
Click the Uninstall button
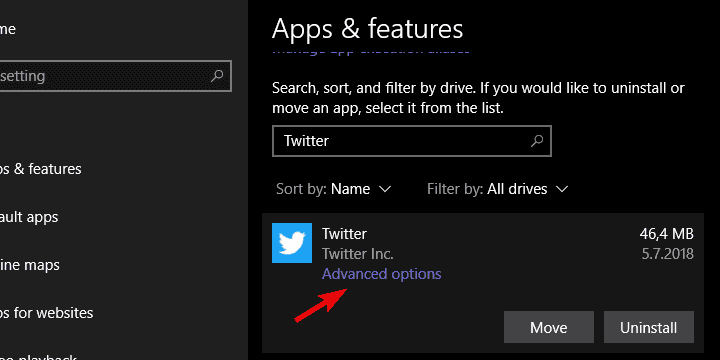tap(648, 327)
